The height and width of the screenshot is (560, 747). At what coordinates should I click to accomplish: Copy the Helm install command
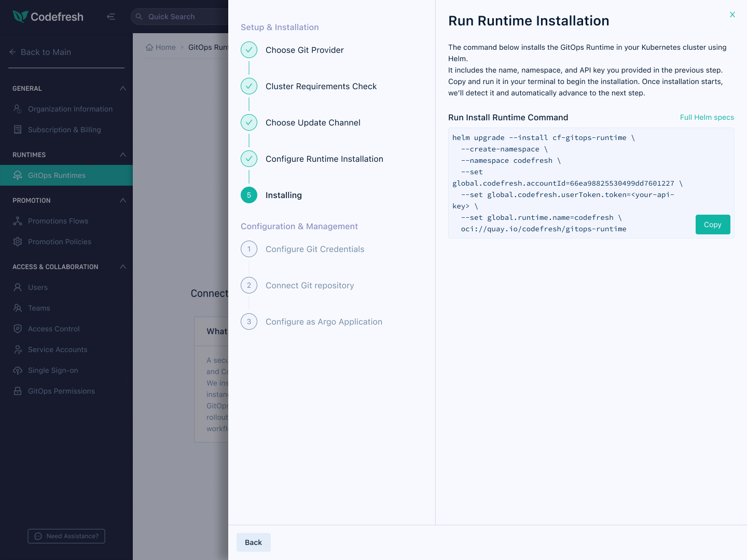(713, 225)
